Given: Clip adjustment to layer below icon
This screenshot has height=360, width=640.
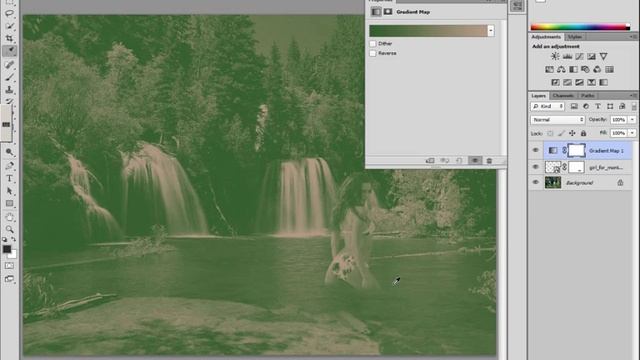Looking at the screenshot, I should [430, 161].
